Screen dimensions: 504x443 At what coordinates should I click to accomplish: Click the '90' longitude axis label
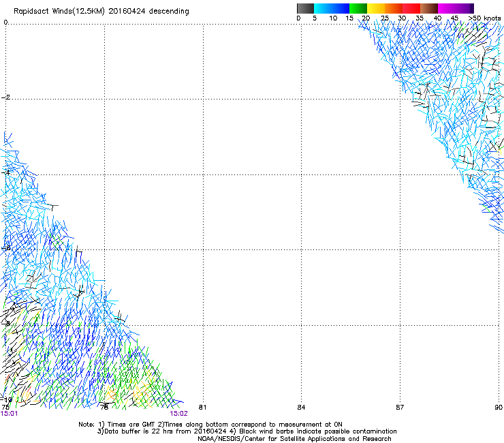[499, 408]
